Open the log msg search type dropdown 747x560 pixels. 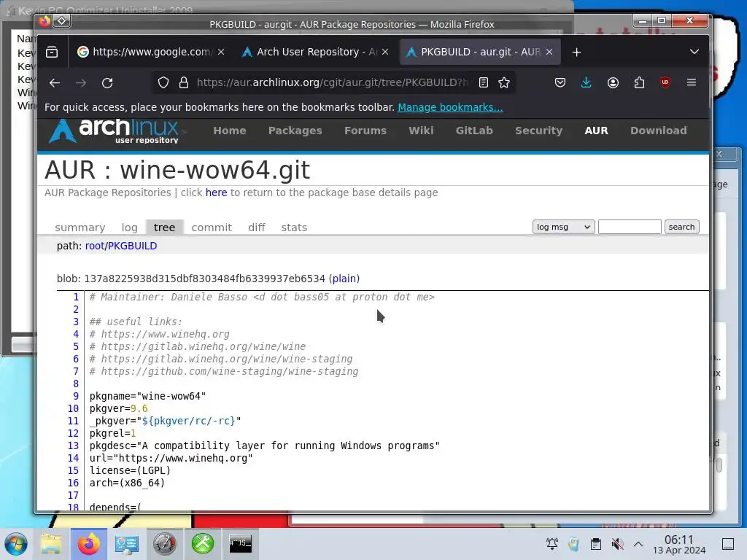pos(564,227)
